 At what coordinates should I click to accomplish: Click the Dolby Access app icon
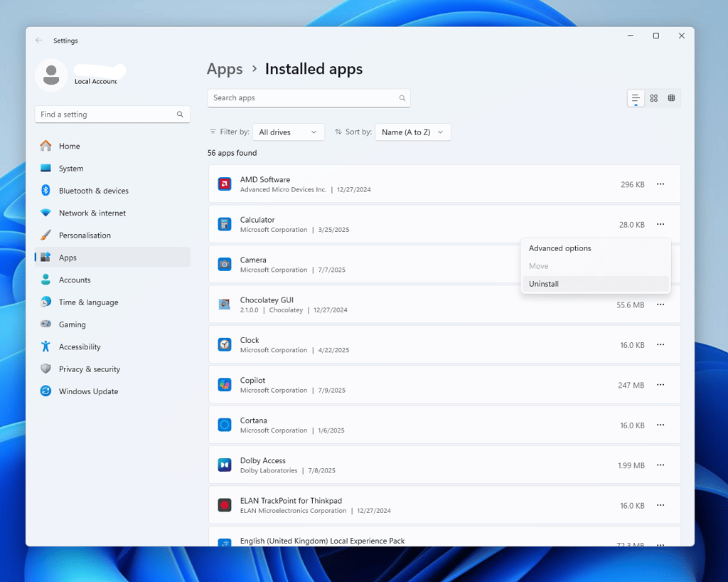pos(225,465)
